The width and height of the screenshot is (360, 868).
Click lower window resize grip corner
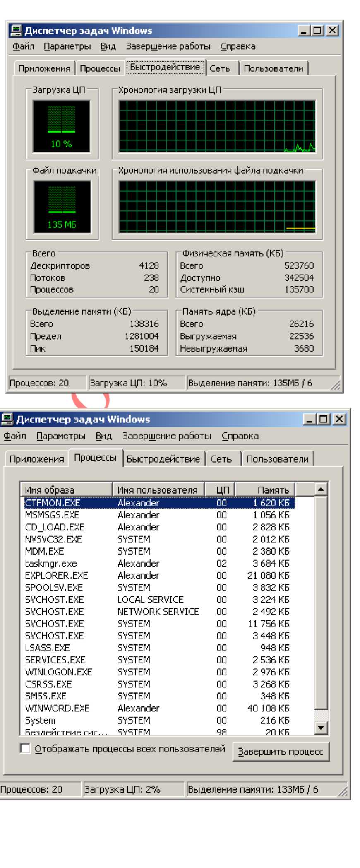coord(343,791)
